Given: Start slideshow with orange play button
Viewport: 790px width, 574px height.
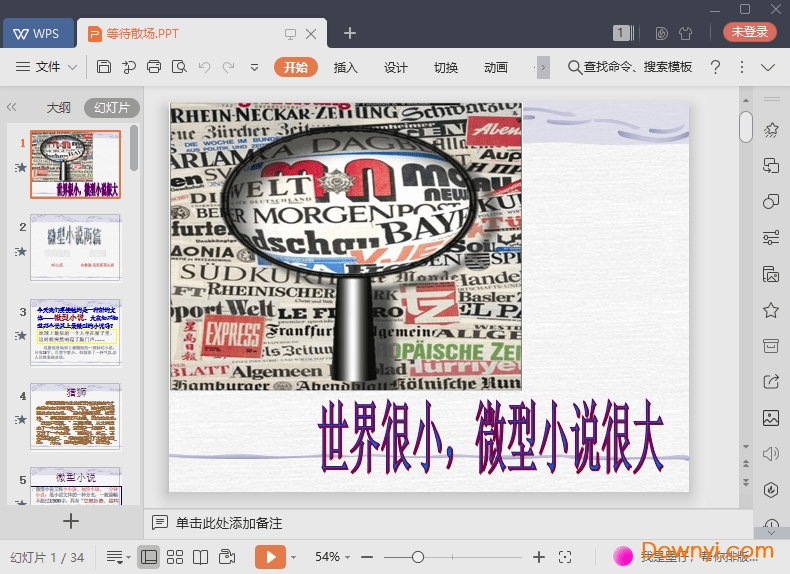Looking at the screenshot, I should pos(270,557).
